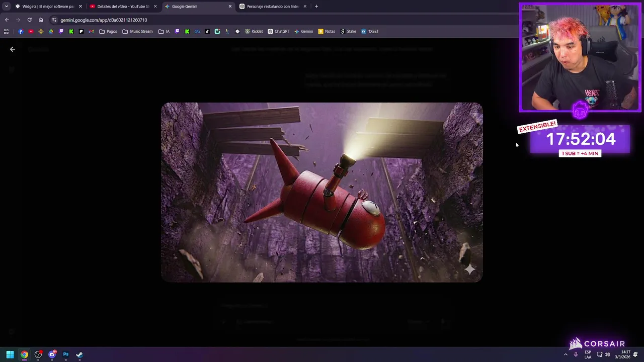
Task: Open the Music Stream bookmarks folder
Action: coord(137,31)
